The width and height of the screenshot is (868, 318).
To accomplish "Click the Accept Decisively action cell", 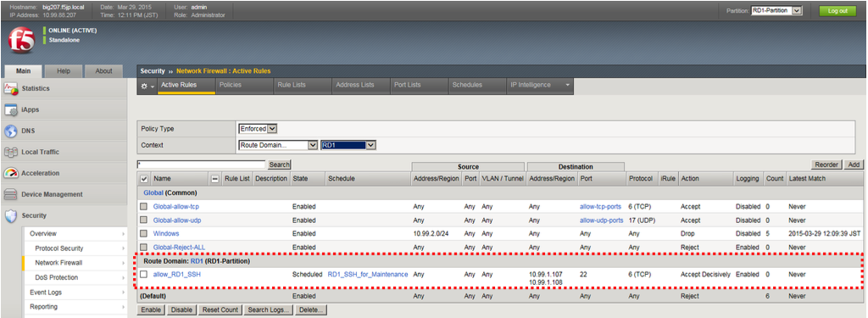I will pos(705,274).
